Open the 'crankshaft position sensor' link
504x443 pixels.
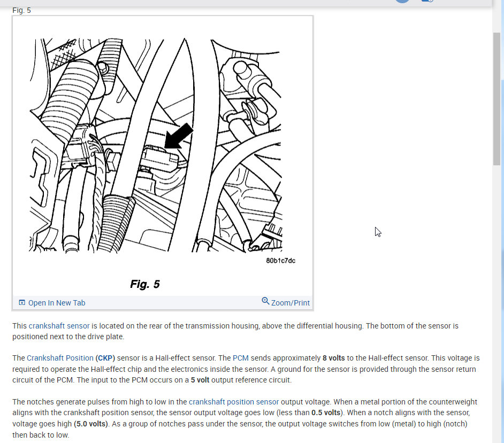click(234, 402)
